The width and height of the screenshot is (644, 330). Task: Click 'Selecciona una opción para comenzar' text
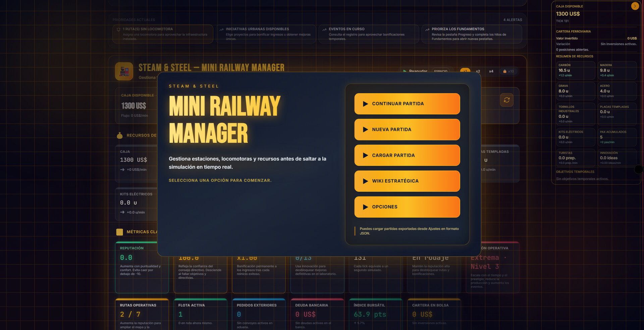220,180
